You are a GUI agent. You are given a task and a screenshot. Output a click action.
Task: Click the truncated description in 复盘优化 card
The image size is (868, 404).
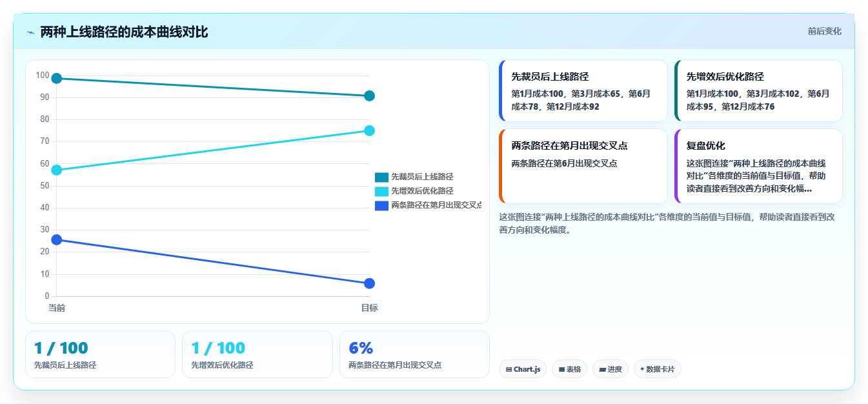756,176
